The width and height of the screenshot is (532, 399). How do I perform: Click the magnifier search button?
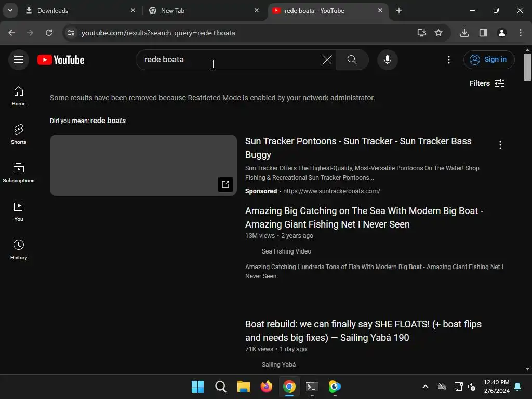(352, 60)
